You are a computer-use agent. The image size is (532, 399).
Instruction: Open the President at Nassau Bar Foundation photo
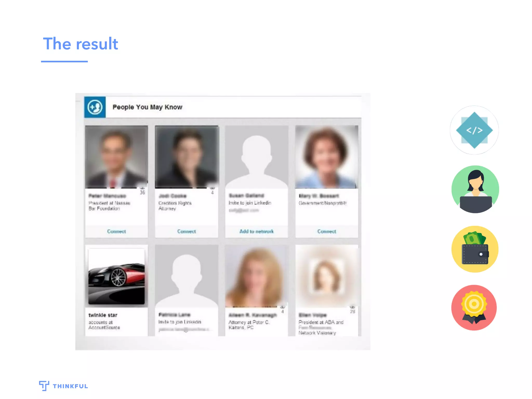click(116, 157)
